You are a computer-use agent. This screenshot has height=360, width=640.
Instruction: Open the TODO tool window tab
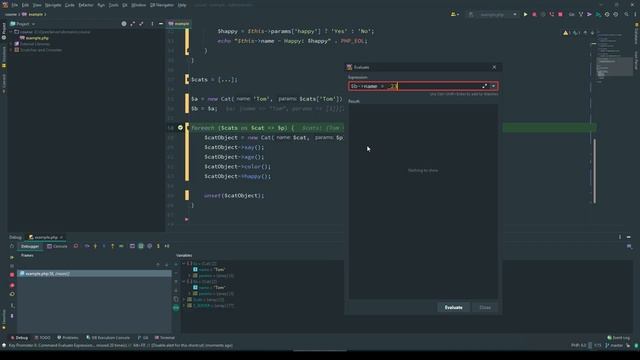click(x=42, y=338)
